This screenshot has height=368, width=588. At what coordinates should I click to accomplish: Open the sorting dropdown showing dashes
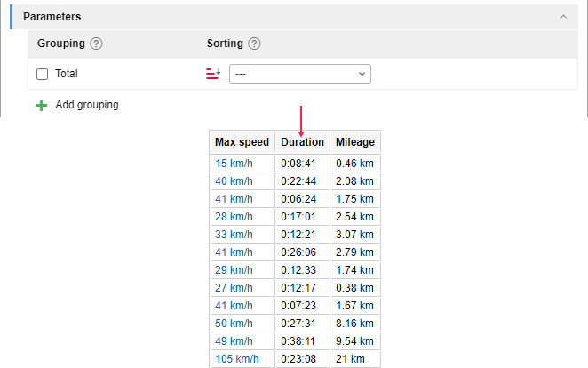pos(300,74)
